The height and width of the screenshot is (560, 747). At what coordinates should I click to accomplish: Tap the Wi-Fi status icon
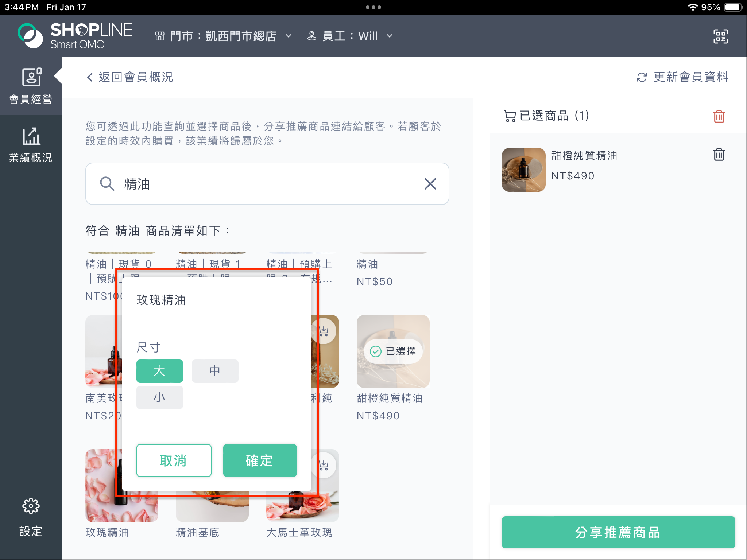[693, 7]
